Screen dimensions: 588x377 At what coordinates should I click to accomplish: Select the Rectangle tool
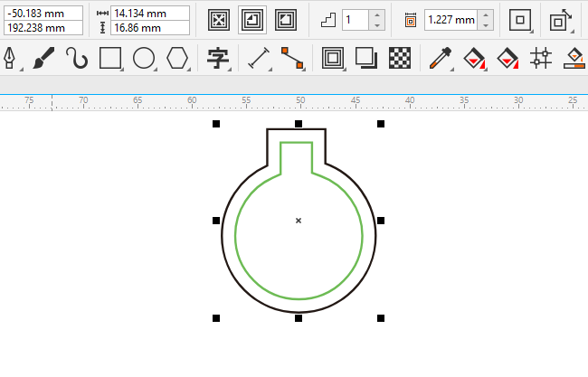pyautogui.click(x=110, y=58)
